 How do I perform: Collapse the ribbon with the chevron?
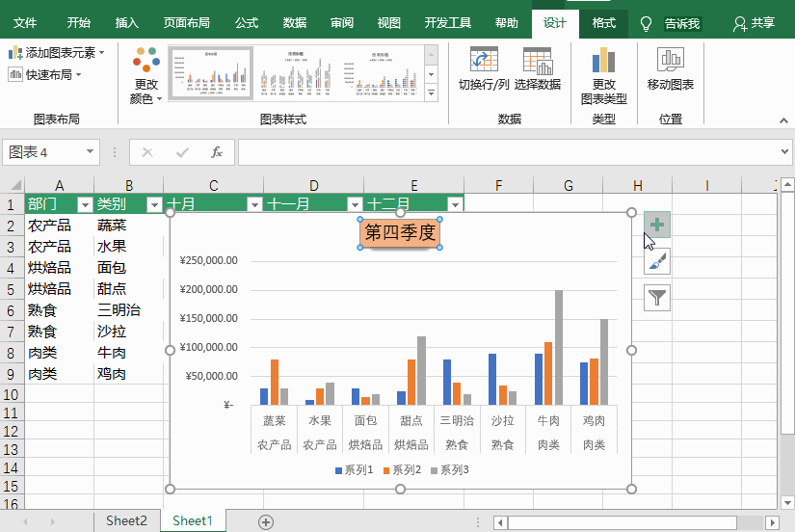click(783, 120)
